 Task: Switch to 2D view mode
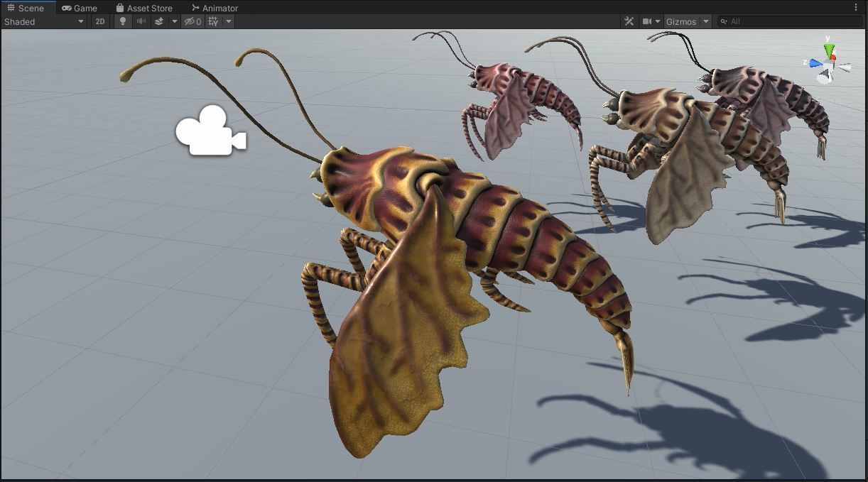pyautogui.click(x=99, y=21)
